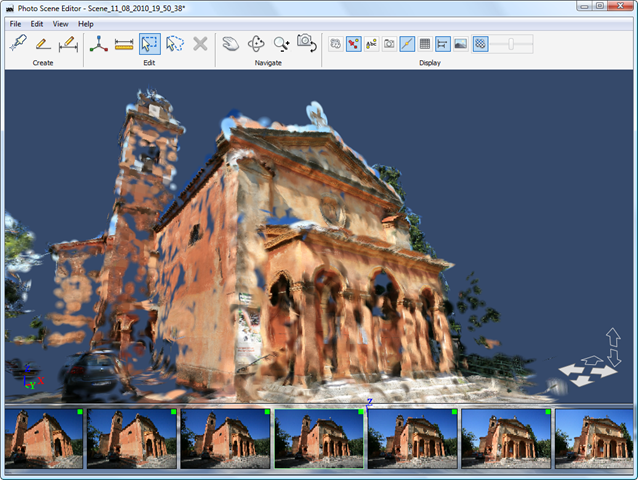
Task: Select the green-highlighted church photo thumbnail
Action: [x=319, y=438]
